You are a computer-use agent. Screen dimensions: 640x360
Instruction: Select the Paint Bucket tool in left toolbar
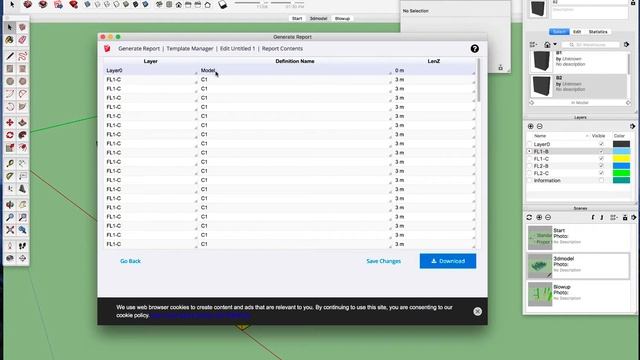coord(10,40)
